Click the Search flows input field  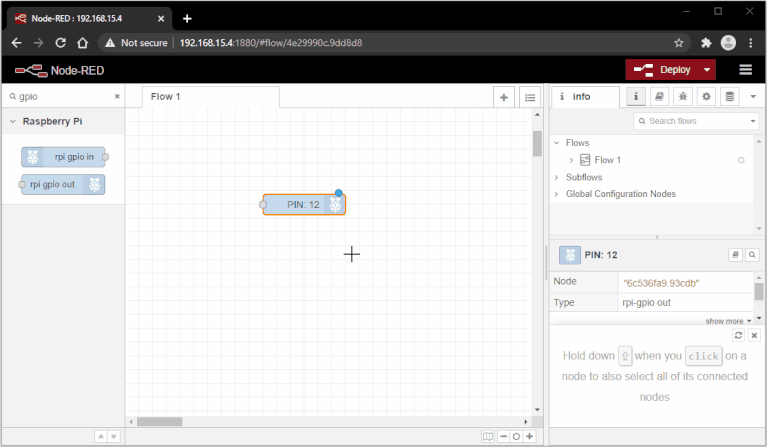coord(695,121)
